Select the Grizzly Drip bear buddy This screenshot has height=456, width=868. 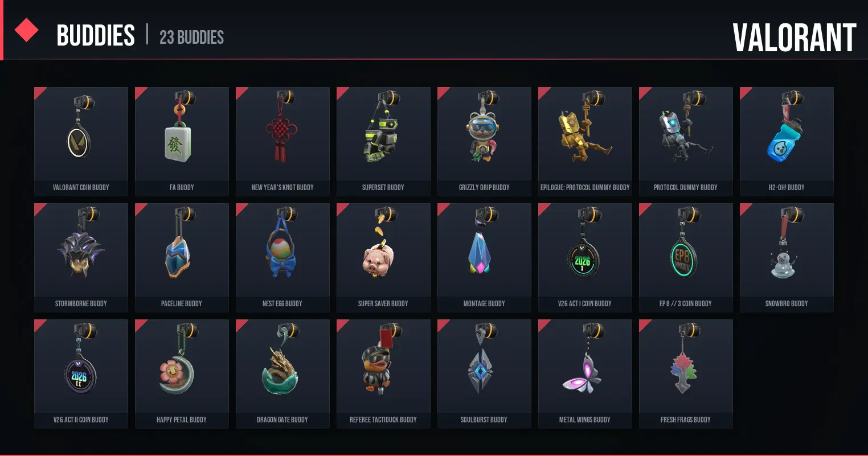(x=484, y=141)
